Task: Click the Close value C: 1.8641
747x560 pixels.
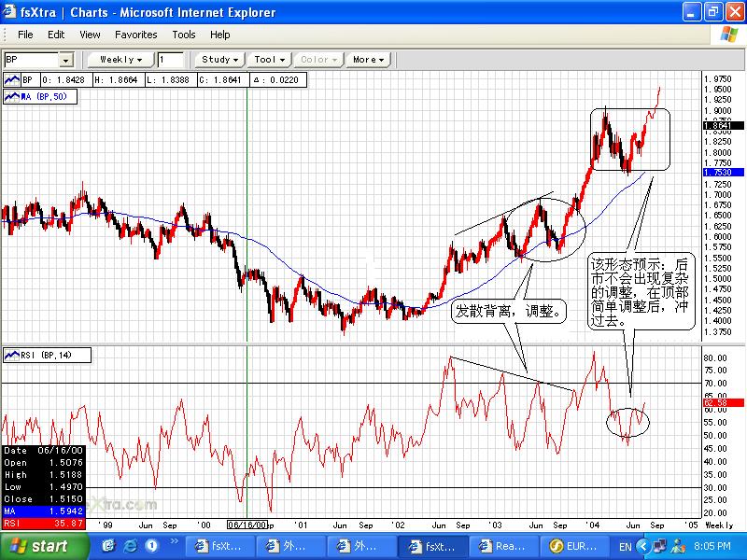Action: pos(221,80)
